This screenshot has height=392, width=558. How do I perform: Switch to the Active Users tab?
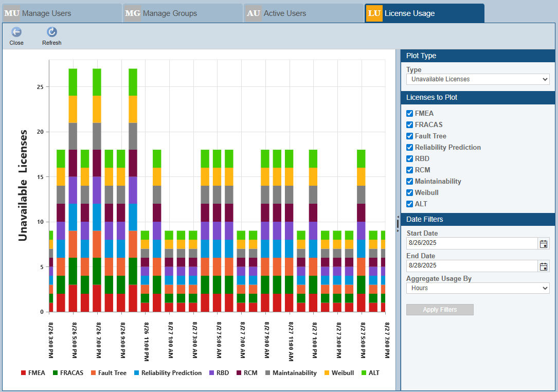tap(284, 13)
